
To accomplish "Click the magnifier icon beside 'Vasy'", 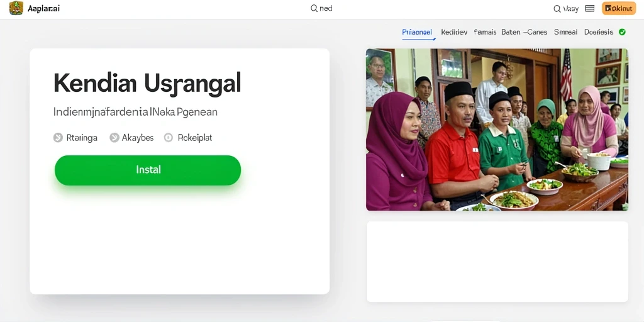I will (x=557, y=9).
